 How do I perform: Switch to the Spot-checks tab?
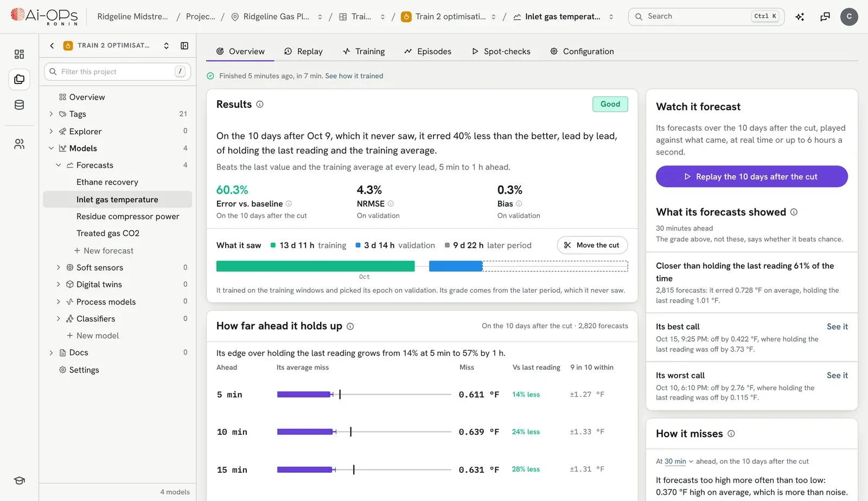click(x=501, y=52)
